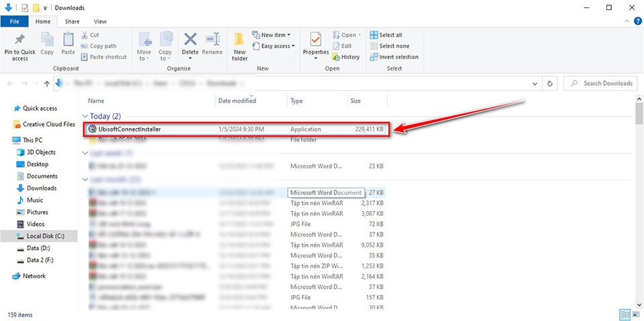Switch to Large icons view
The width and height of the screenshot is (644, 321).
[635, 315]
